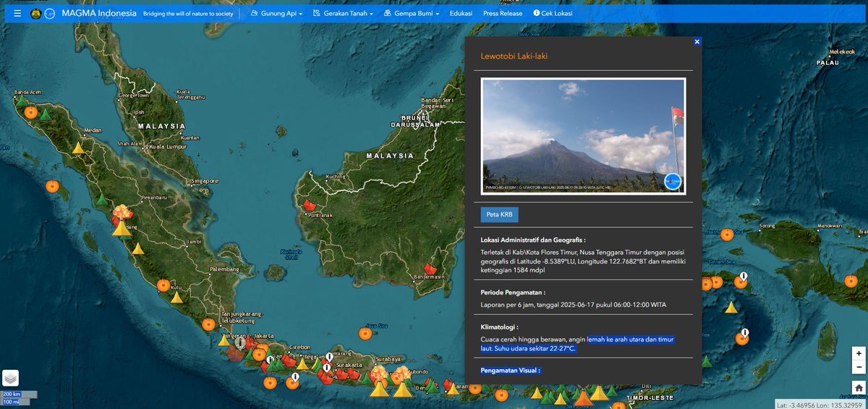Expand the Gempa Bumi dropdown

pyautogui.click(x=412, y=13)
